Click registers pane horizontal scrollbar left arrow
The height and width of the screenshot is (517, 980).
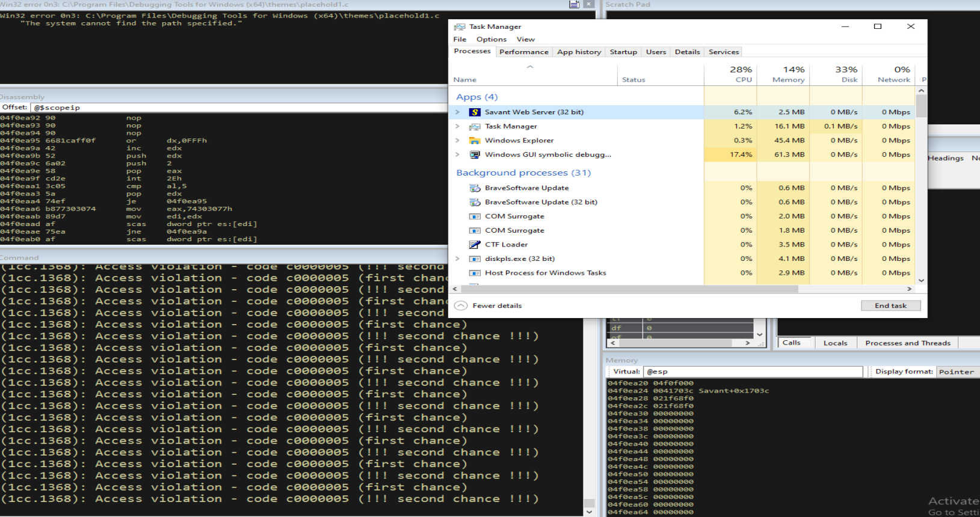[x=613, y=343]
